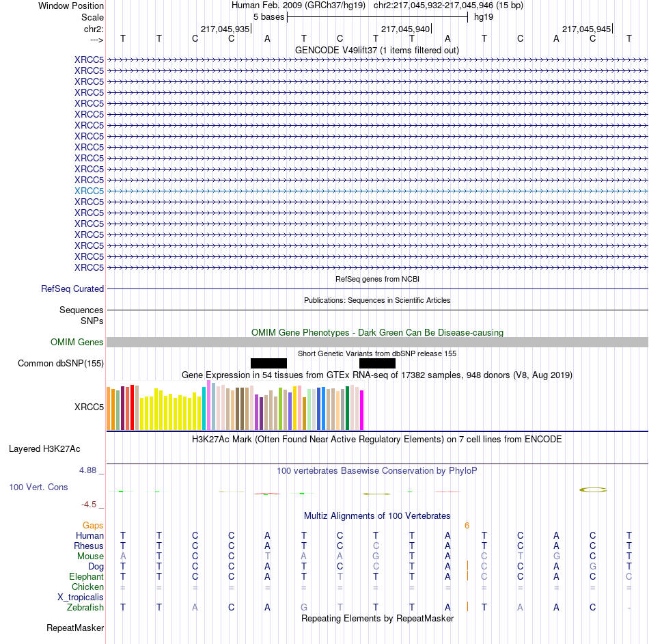Image resolution: width=649 pixels, height=644 pixels.
Task: Click coordinate marker 217,045,940
Action: 406,29
